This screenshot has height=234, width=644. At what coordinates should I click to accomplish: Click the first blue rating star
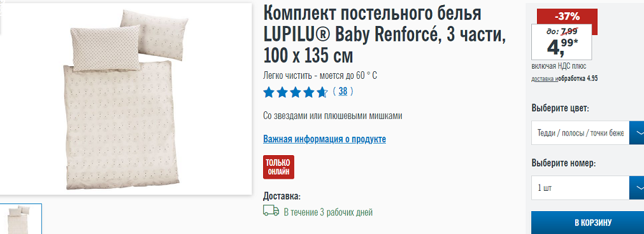(x=269, y=92)
